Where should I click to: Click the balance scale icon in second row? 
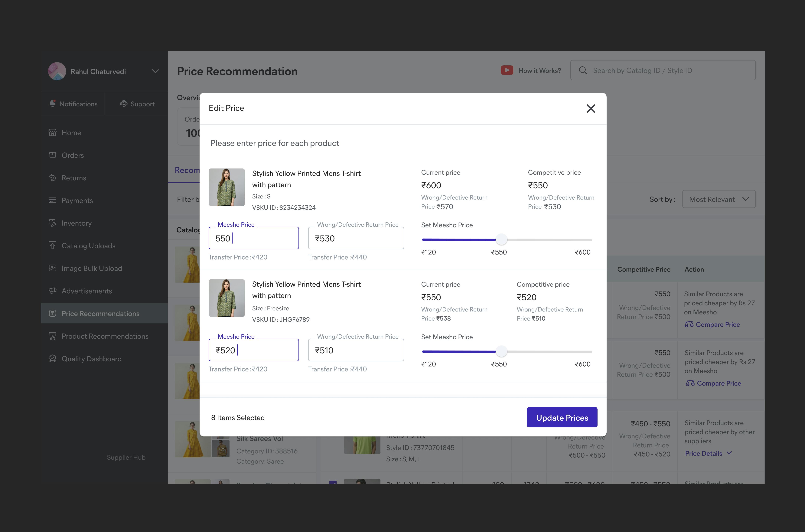pyautogui.click(x=690, y=383)
